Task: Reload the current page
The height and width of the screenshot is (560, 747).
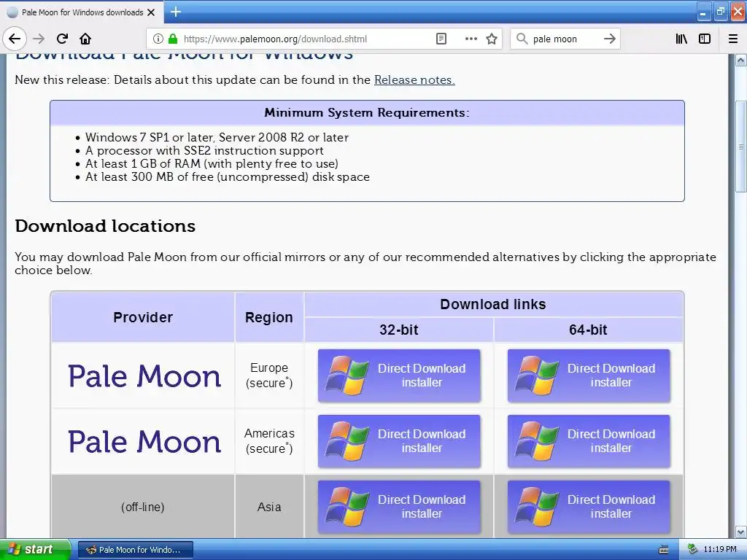Action: 62,39
